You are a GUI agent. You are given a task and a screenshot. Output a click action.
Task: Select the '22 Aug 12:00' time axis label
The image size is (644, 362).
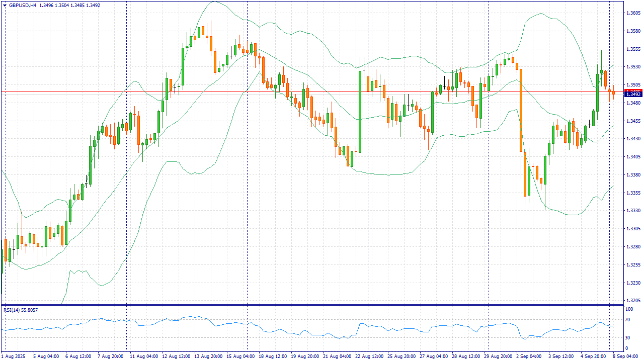pos(369,356)
